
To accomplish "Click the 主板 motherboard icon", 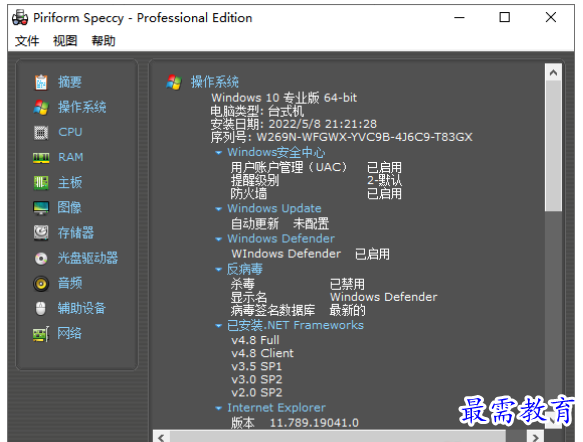I will click(41, 183).
